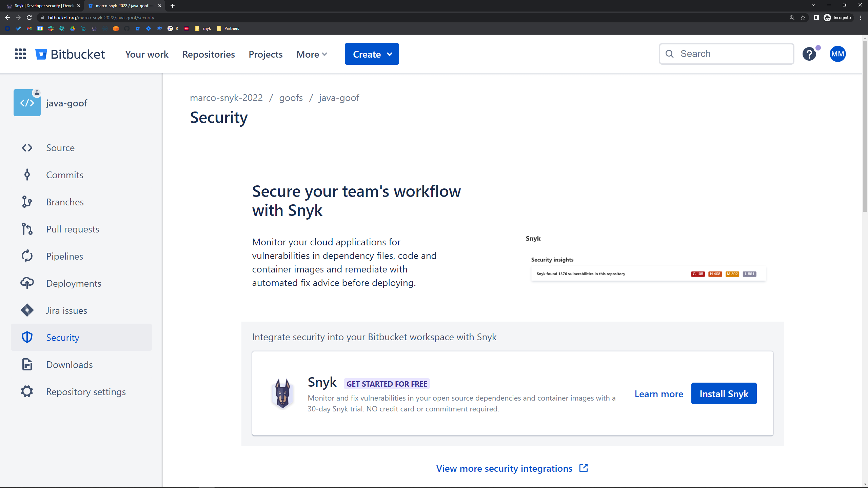Click the java-goof breadcrumb link

(339, 98)
